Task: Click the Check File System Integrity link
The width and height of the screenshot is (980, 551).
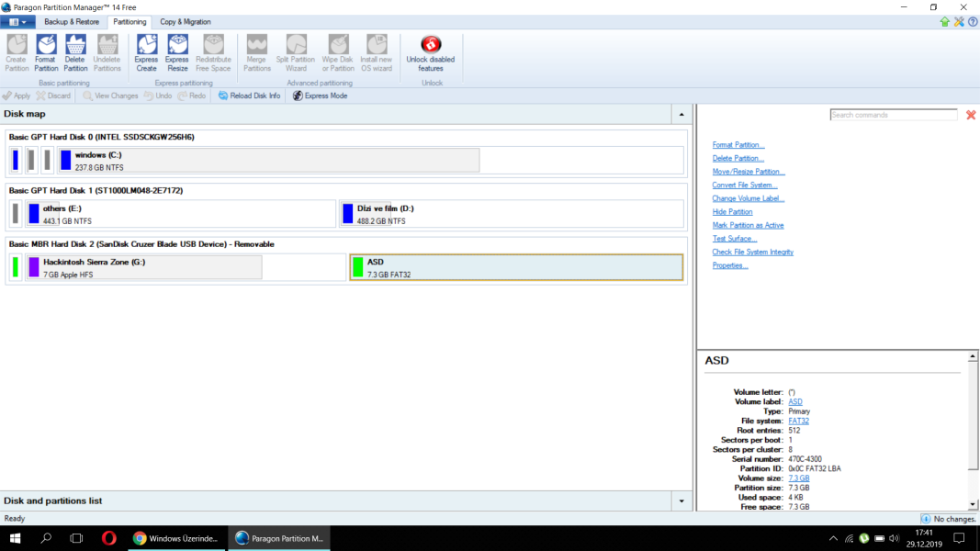Action: 752,252
